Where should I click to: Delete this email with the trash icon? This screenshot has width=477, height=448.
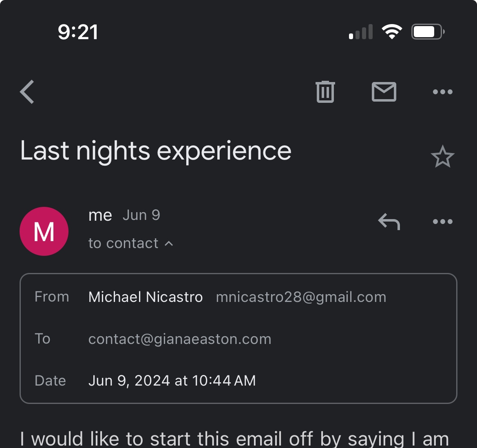point(325,92)
